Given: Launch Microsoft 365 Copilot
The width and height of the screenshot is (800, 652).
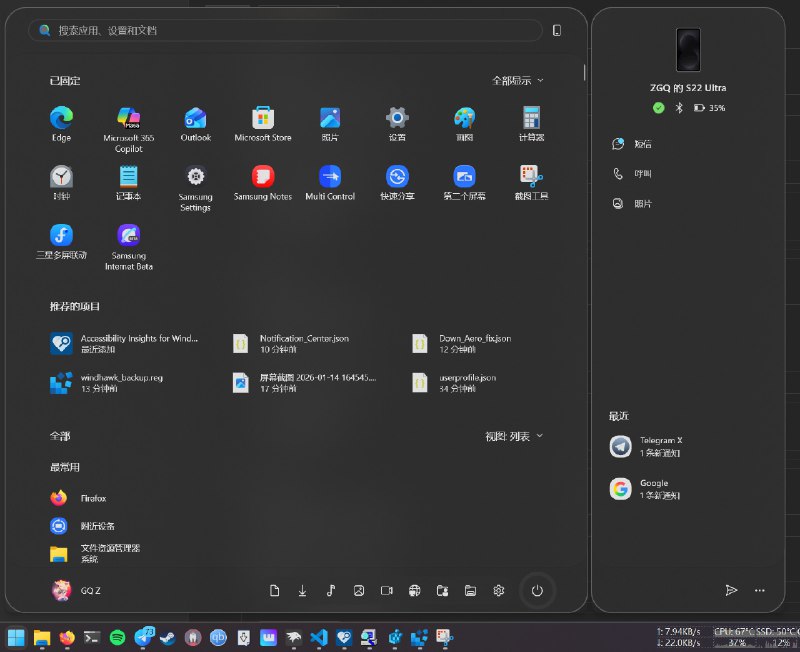Looking at the screenshot, I should [x=128, y=118].
